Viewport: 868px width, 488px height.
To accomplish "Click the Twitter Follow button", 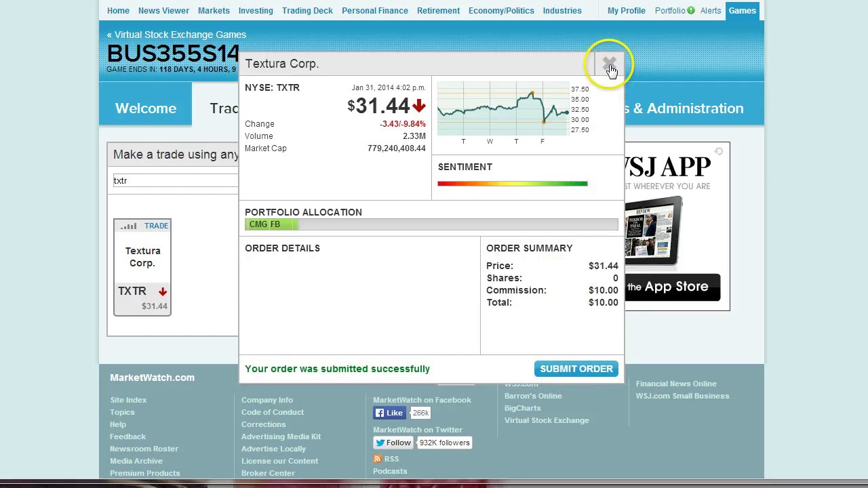I will 393,443.
